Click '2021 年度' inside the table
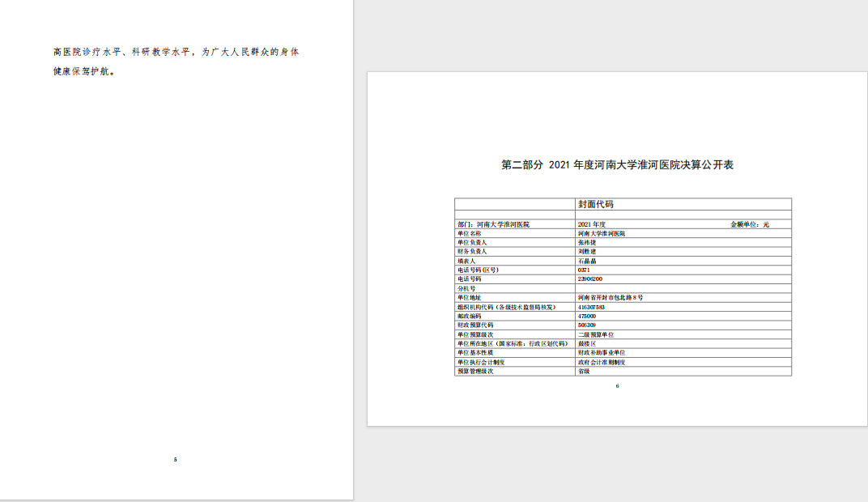The height and width of the screenshot is (502, 868). 592,224
